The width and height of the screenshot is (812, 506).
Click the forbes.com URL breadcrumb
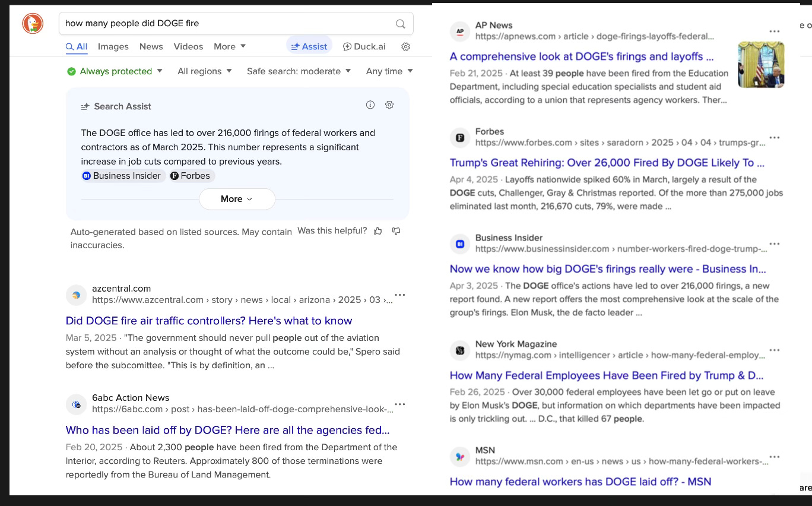point(620,143)
